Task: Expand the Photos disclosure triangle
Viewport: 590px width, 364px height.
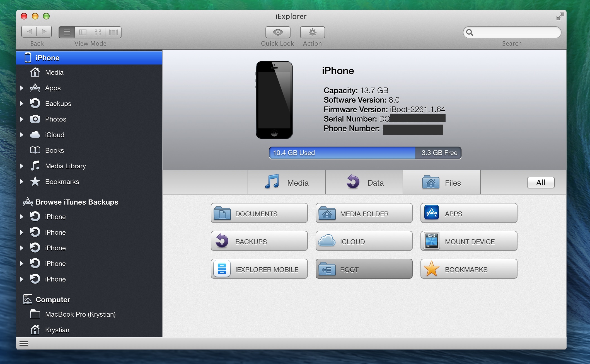Action: 22,119
